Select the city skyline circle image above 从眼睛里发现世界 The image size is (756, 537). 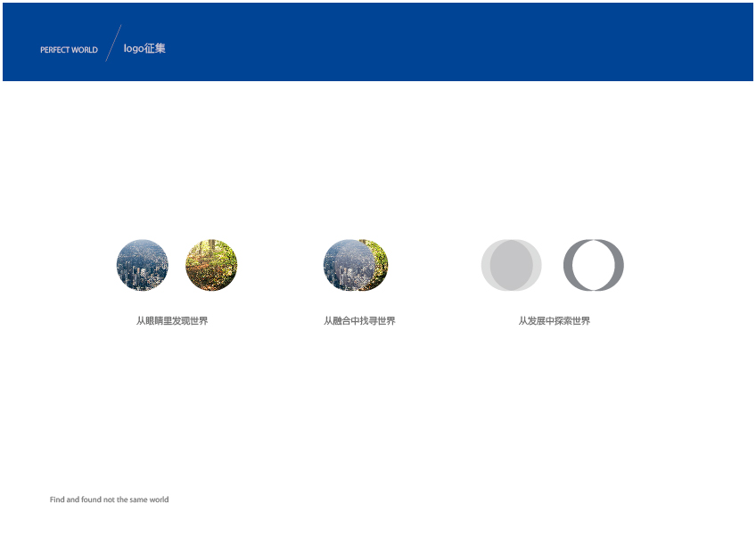(x=143, y=265)
